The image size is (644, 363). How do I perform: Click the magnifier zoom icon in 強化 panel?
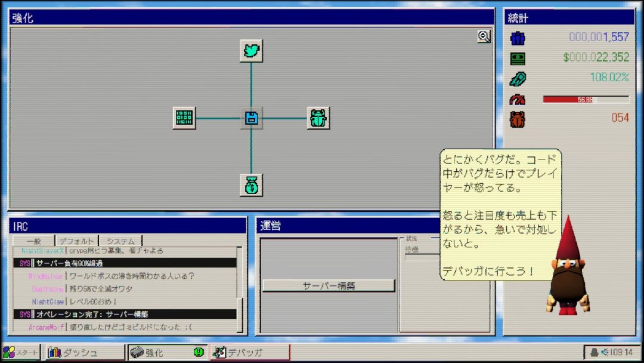click(x=484, y=36)
